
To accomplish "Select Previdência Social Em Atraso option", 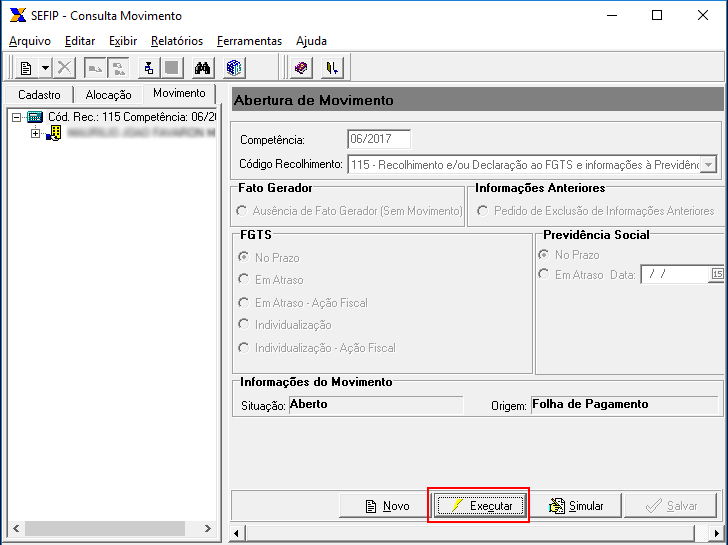I will point(544,274).
